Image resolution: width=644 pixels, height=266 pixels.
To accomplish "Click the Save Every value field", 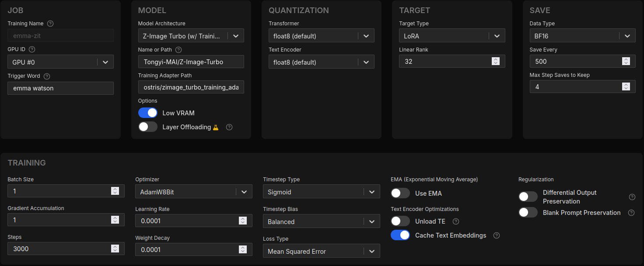I will coord(582,61).
